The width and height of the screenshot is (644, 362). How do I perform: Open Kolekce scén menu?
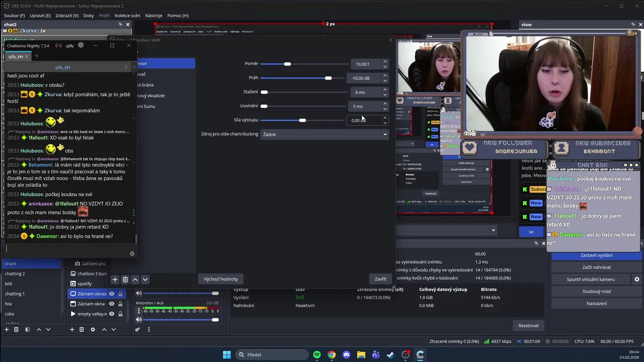127,16
